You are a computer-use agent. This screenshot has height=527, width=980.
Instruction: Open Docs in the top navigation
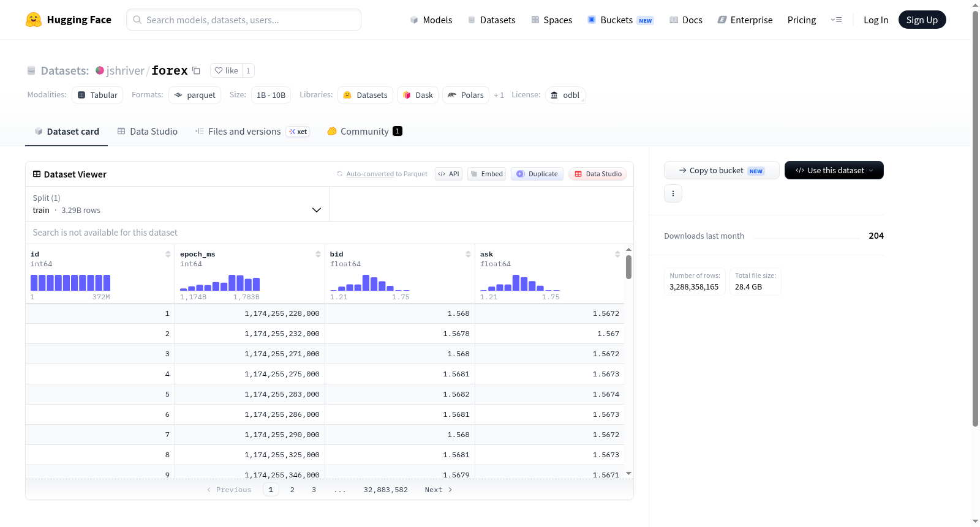685,20
